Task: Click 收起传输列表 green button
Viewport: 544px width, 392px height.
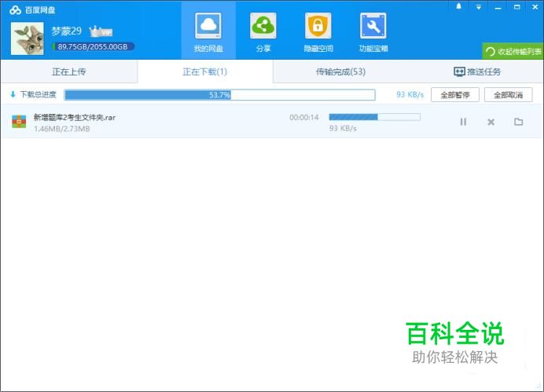Action: pyautogui.click(x=513, y=51)
